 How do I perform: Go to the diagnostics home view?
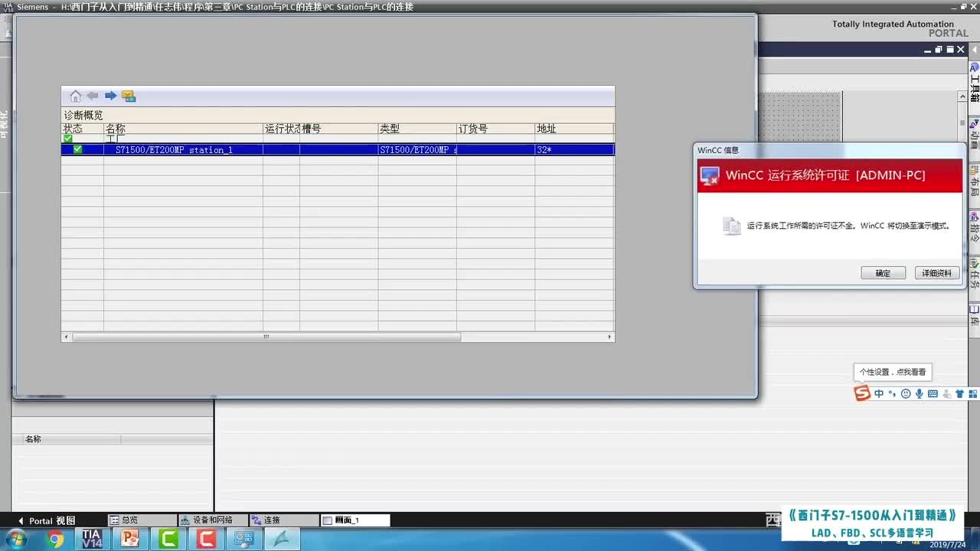click(75, 96)
